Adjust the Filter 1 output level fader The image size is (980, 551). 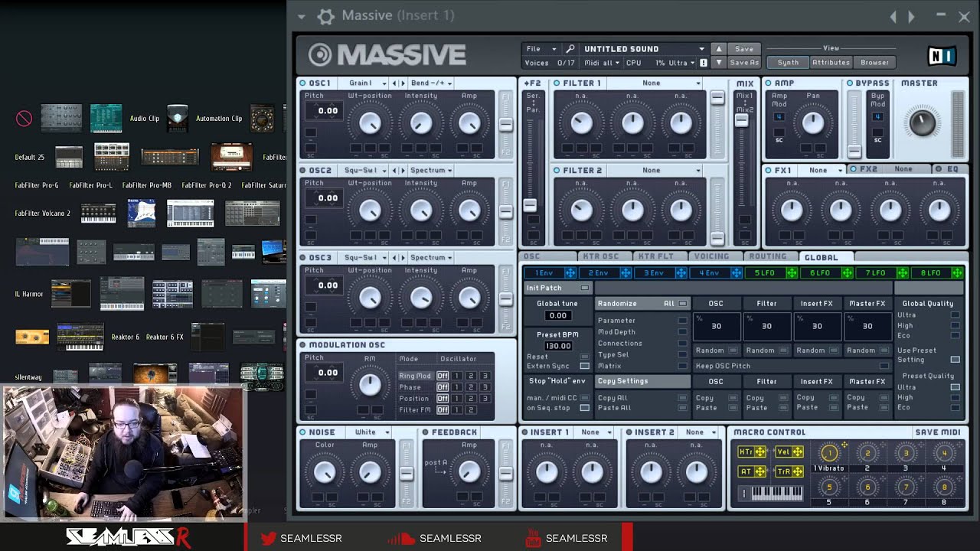click(x=717, y=98)
